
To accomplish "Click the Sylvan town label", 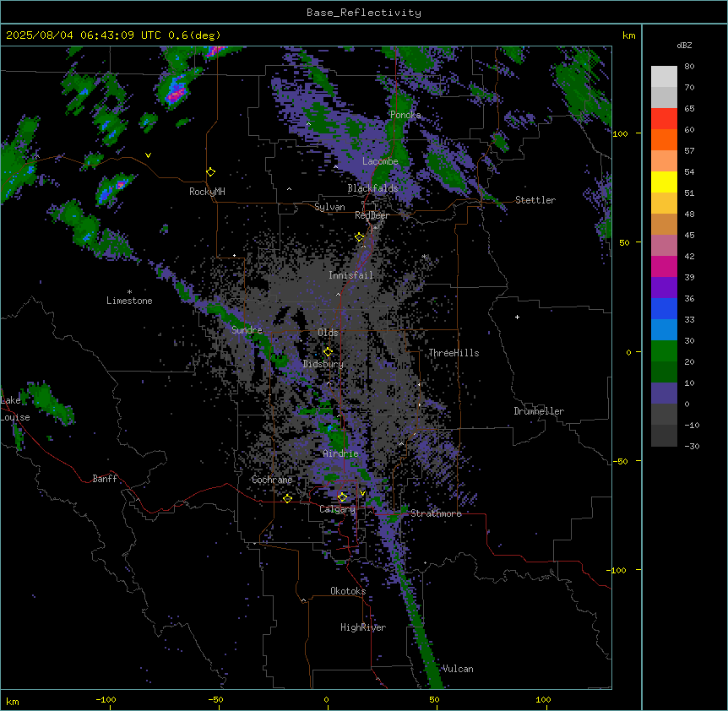I will [x=329, y=207].
